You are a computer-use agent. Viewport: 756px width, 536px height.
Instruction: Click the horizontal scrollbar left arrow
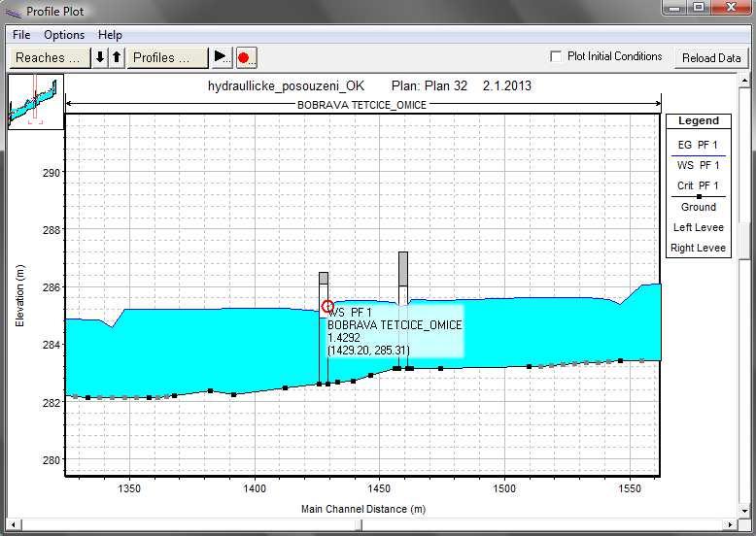pos(13,524)
